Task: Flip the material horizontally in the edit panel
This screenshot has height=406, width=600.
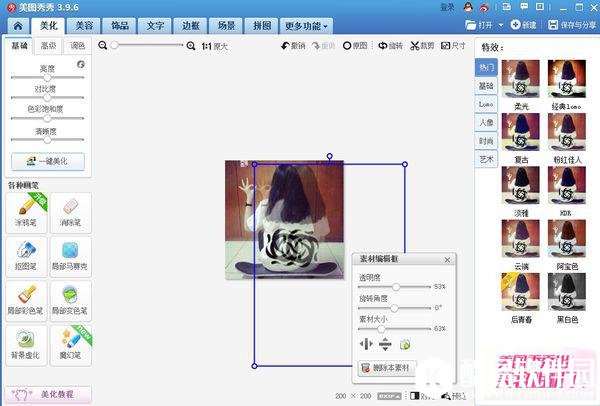Action: click(366, 344)
